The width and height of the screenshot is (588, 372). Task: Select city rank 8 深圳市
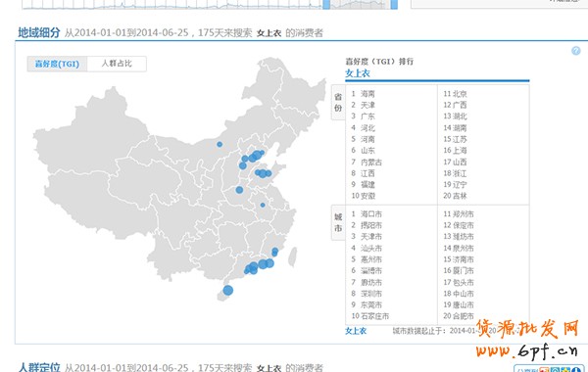(367, 294)
